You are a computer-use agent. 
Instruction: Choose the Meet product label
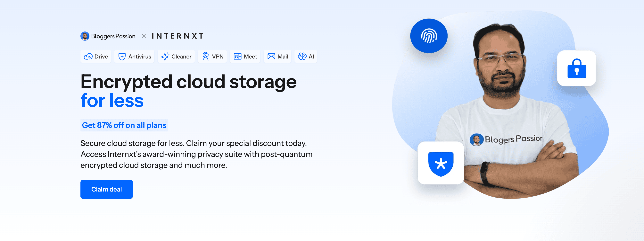pyautogui.click(x=251, y=57)
